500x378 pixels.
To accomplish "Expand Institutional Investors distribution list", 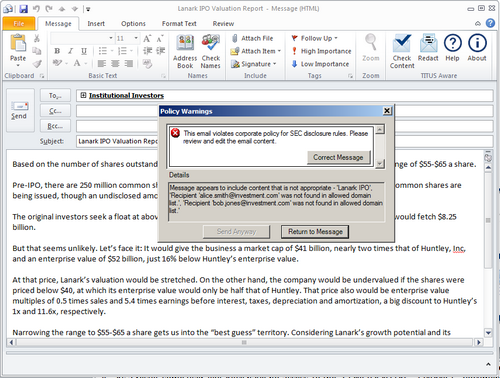I will (83, 95).
